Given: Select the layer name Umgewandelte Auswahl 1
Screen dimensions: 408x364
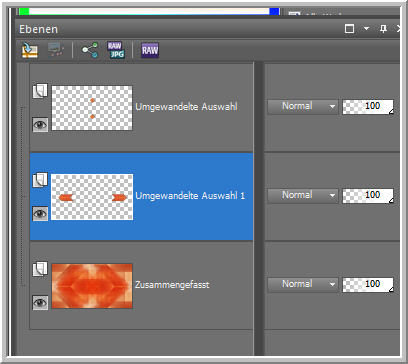Looking at the screenshot, I should (190, 196).
